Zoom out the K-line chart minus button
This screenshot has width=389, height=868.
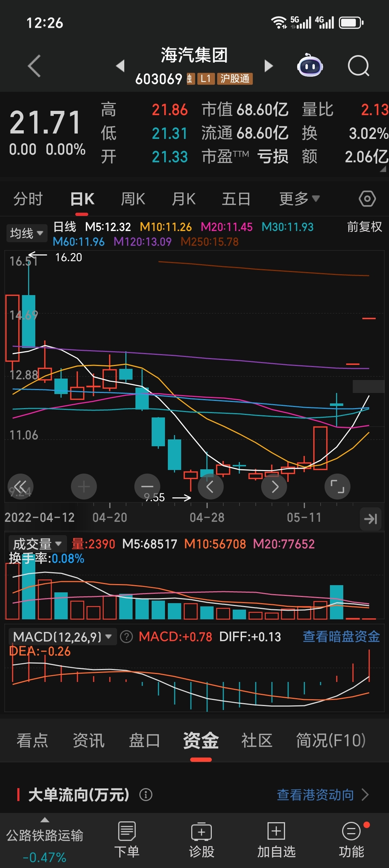[147, 487]
